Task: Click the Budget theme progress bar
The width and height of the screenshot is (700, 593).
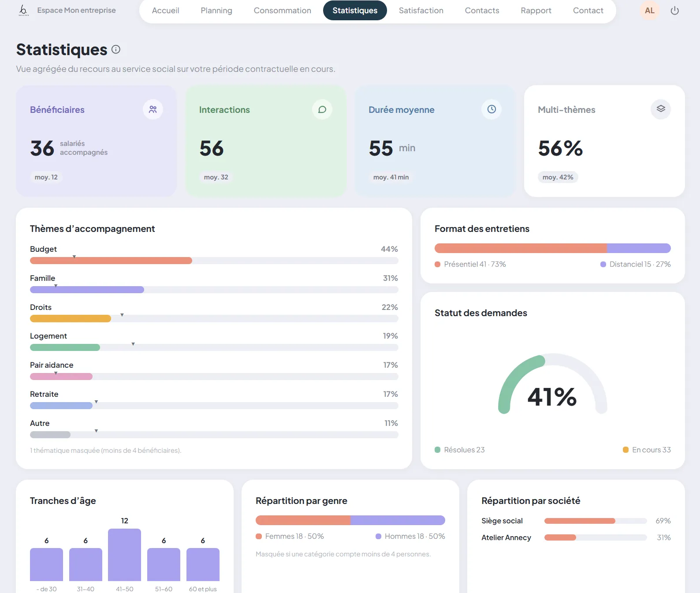Action: coord(214,261)
